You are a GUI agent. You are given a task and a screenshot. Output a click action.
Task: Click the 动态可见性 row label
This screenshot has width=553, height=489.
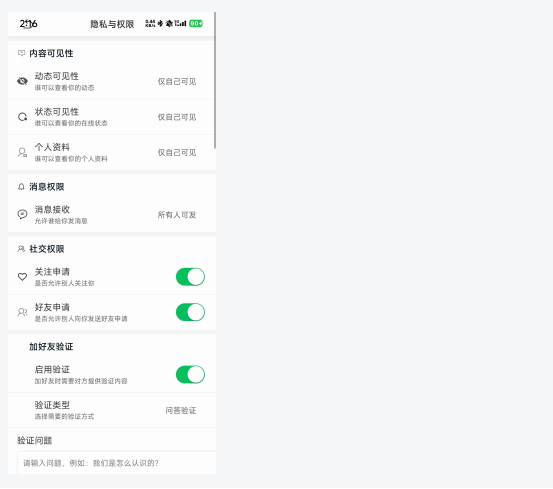tap(56, 76)
